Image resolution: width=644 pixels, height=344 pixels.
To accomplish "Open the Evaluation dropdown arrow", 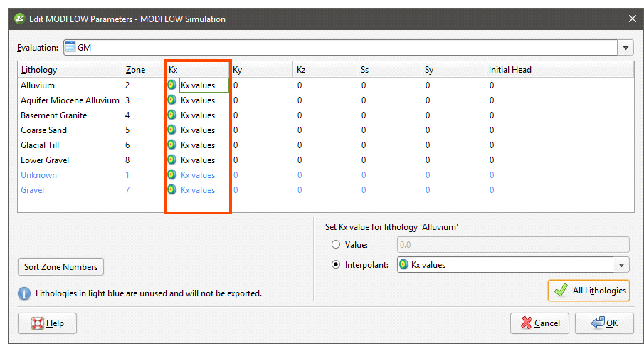I will (x=625, y=48).
